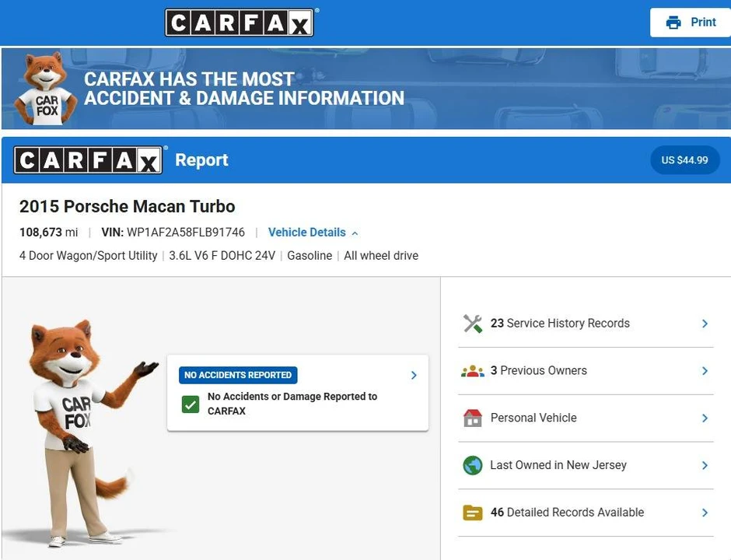Image resolution: width=731 pixels, height=560 pixels.
Task: Open the CARFAX logo in top header
Action: click(240, 23)
